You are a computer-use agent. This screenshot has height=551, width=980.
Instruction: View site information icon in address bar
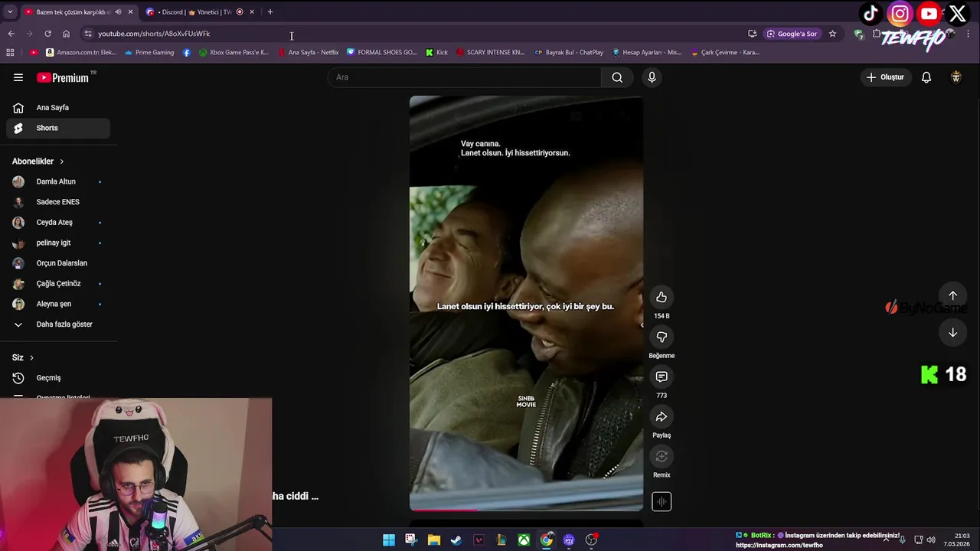coord(88,34)
